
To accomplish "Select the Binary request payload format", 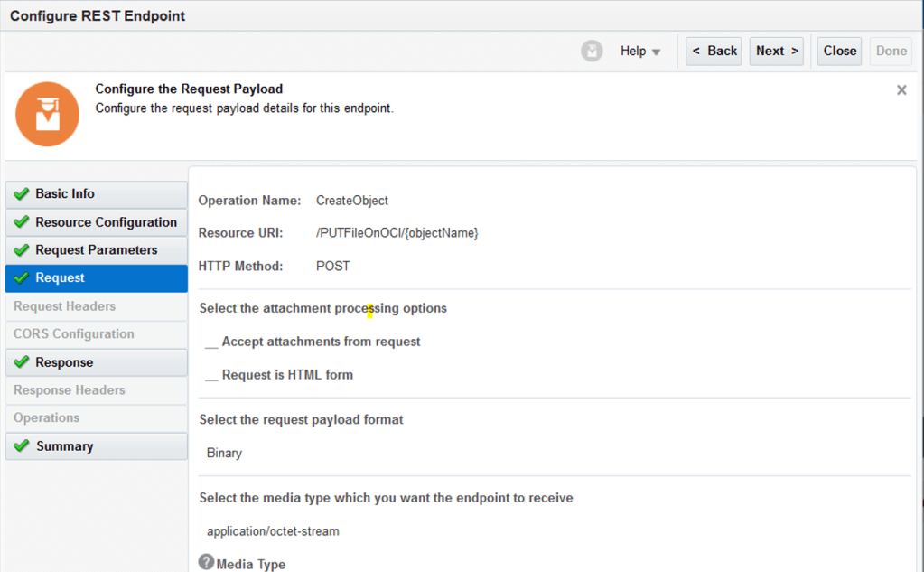I will tap(224, 453).
